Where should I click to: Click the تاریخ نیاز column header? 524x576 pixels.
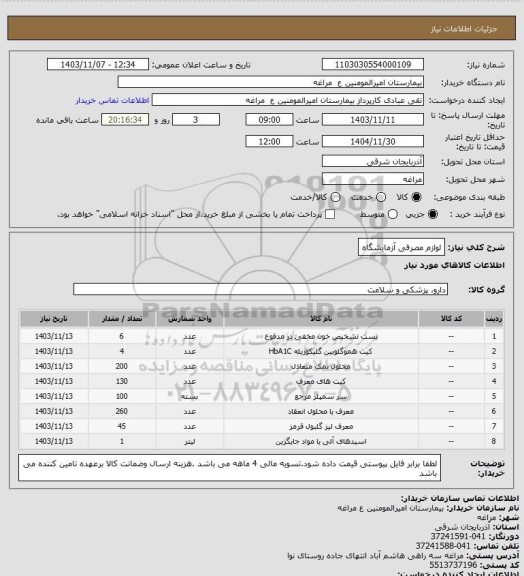(54, 319)
